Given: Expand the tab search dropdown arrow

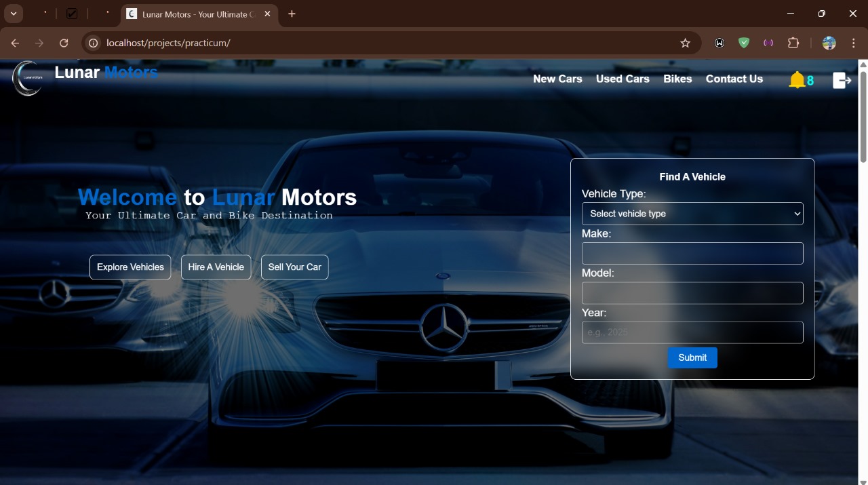Looking at the screenshot, I should point(13,14).
